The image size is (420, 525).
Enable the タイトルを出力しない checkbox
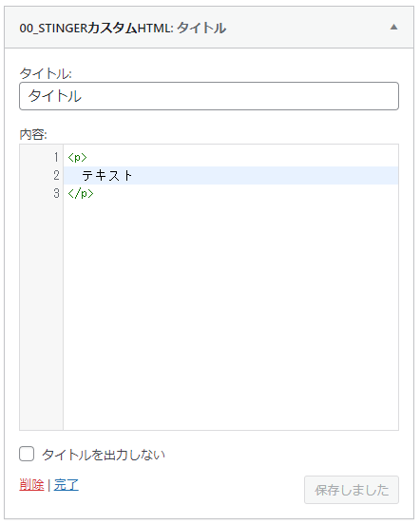[27, 454]
